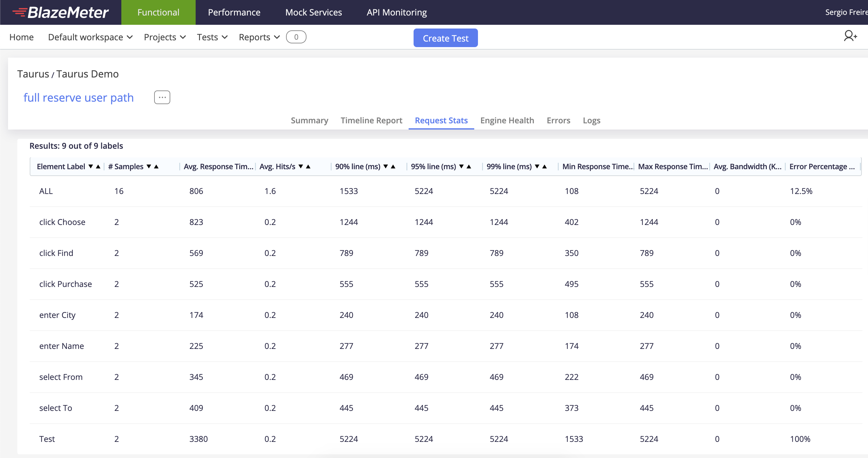Screen dimensions: 868x458
Task: Click the running reports counter badge
Action: (296, 37)
